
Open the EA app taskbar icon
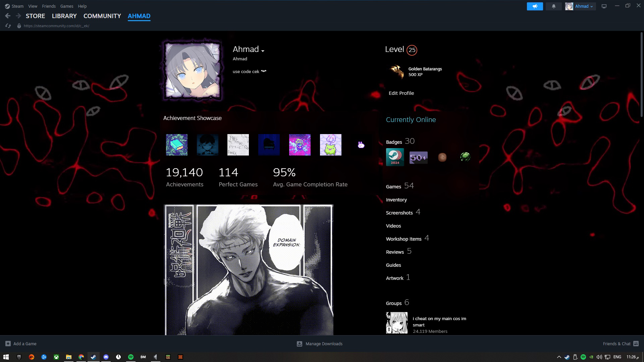32,357
